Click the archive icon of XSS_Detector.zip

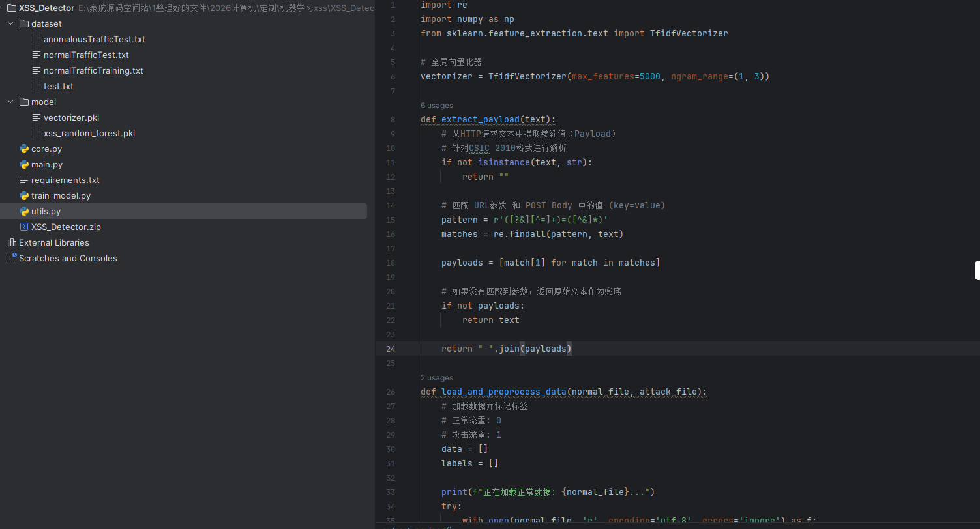[24, 227]
